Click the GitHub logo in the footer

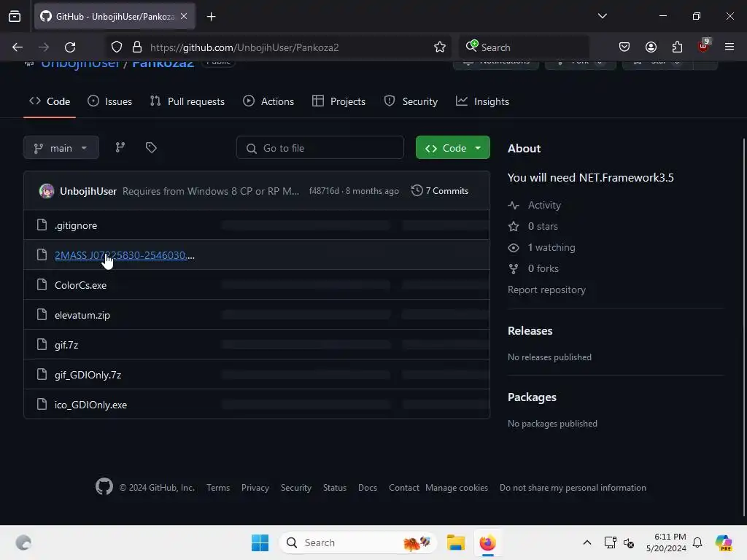click(104, 486)
